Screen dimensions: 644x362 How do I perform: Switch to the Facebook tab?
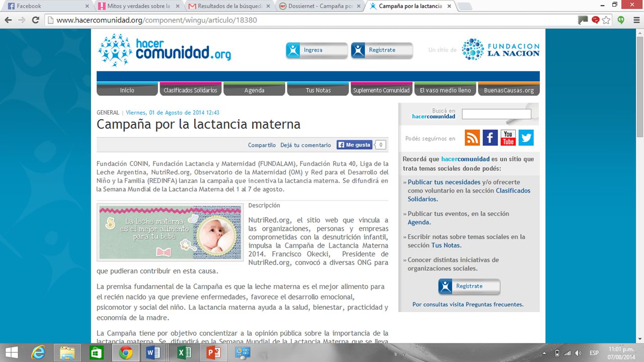[x=45, y=6]
